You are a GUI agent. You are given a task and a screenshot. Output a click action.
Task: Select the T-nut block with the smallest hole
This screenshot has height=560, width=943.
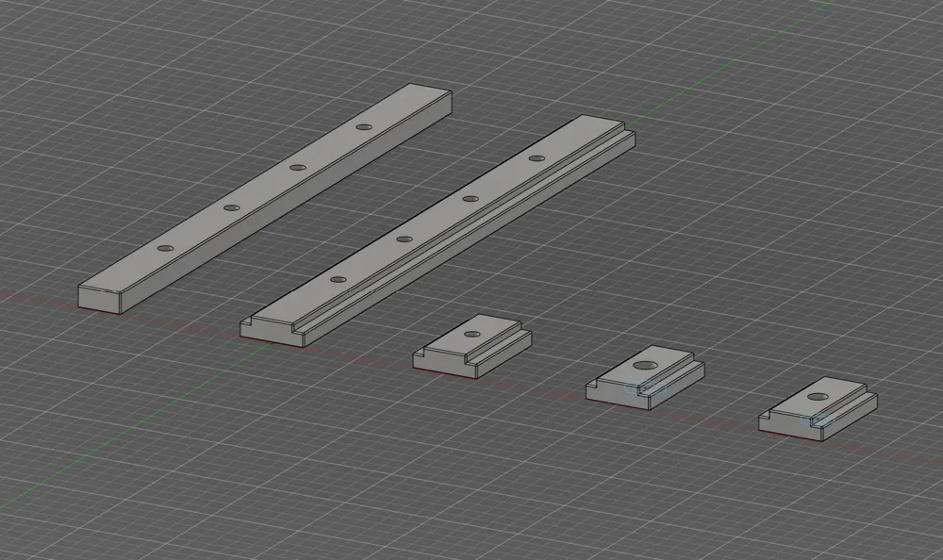point(472,346)
